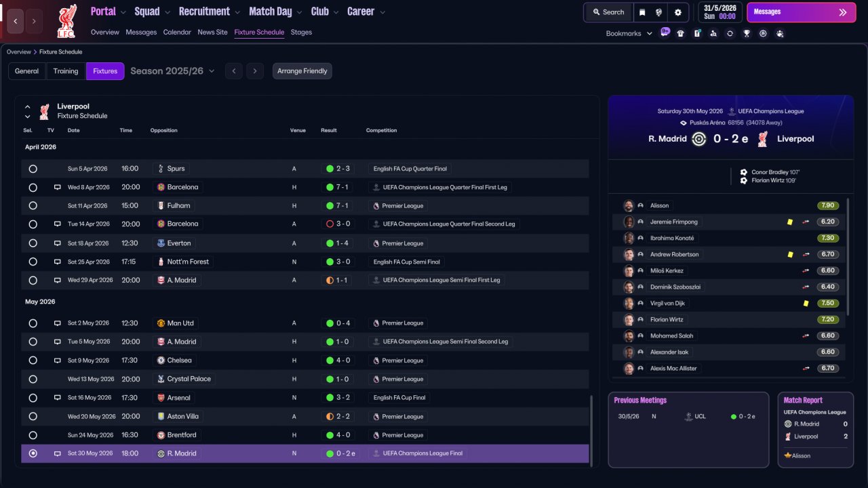The height and width of the screenshot is (488, 868).
Task: Click the Man Utd crest icon
Action: (x=161, y=323)
